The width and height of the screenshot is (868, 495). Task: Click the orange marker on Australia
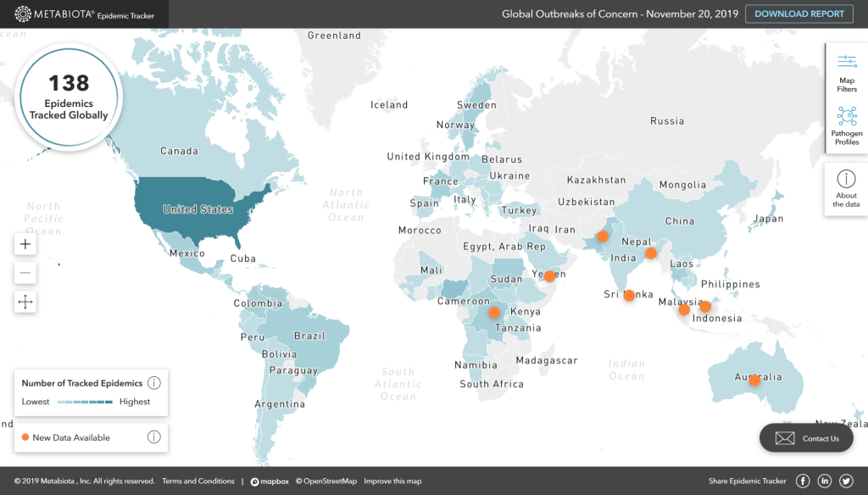(x=754, y=380)
